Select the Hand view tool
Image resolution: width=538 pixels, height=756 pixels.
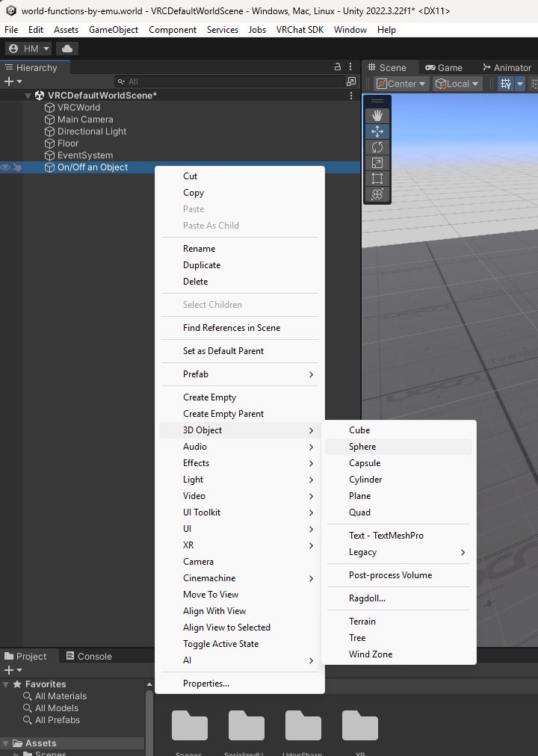(377, 115)
